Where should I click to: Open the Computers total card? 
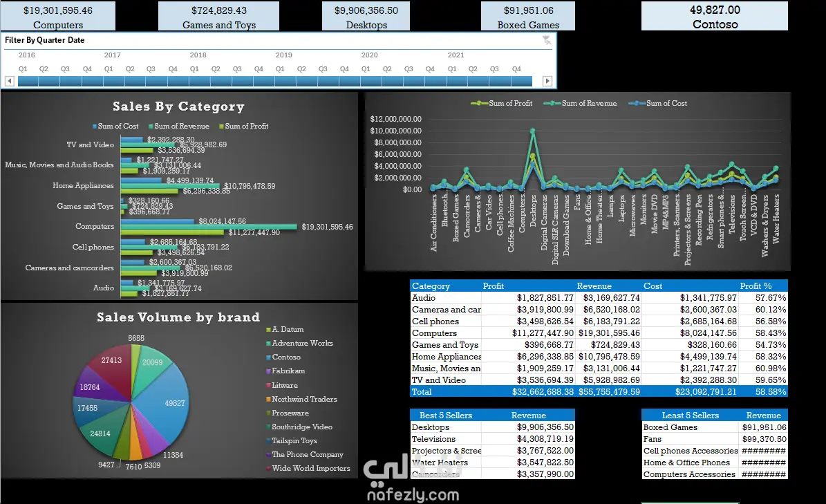pos(58,16)
